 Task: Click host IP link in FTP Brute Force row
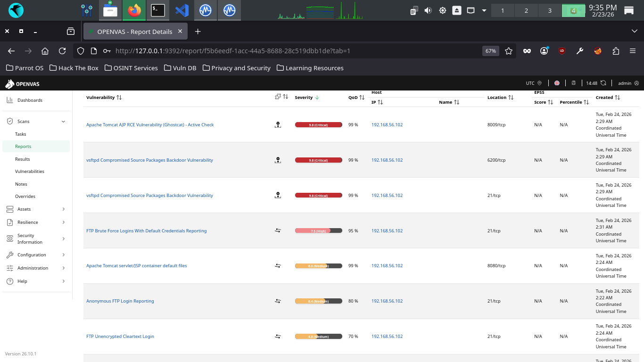387,231
